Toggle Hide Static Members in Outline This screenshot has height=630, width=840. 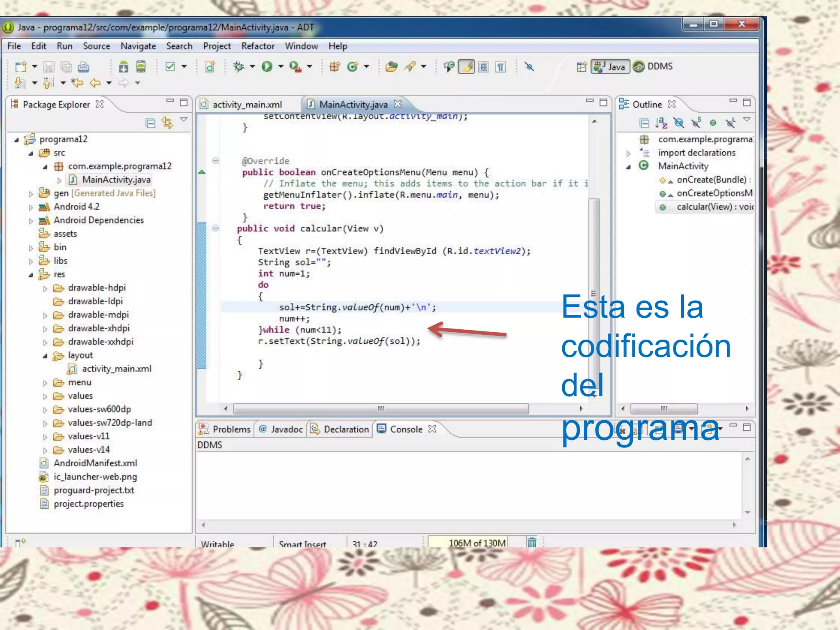pyautogui.click(x=696, y=123)
